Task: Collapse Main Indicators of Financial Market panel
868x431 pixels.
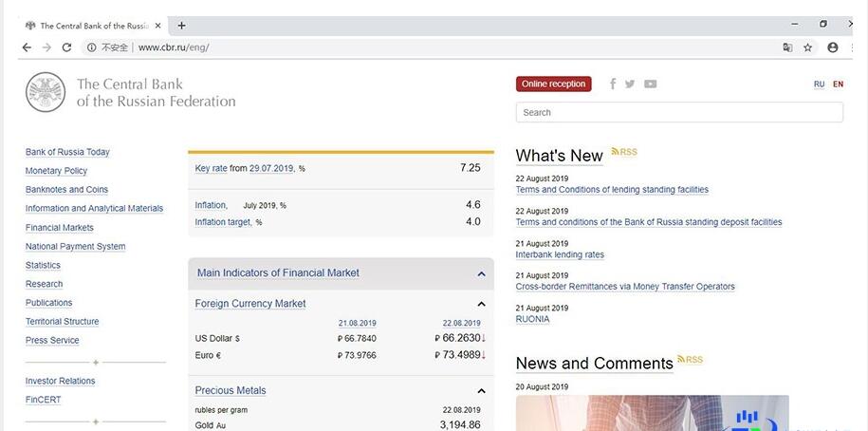Action: (481, 273)
